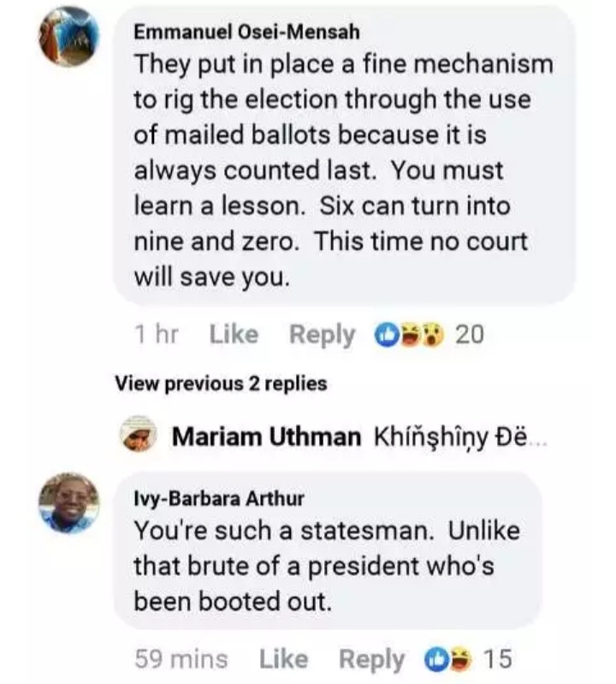616x684 pixels.
Task: Click the 59 mins timestamp
Action: coord(181,659)
